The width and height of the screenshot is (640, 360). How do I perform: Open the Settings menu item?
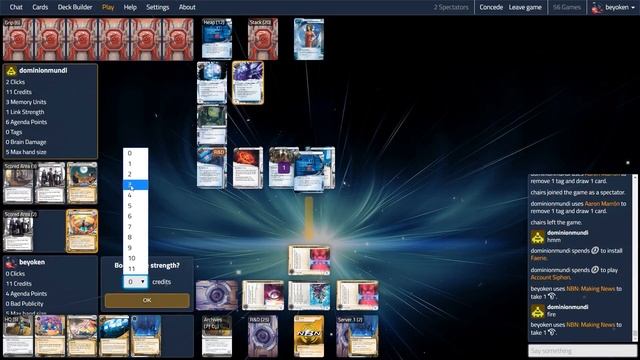[158, 7]
